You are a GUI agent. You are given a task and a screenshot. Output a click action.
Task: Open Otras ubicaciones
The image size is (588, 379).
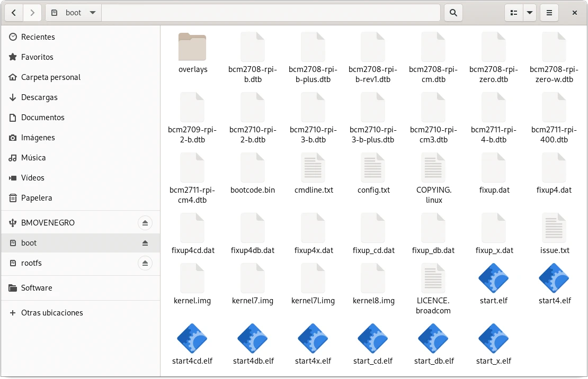coord(52,313)
